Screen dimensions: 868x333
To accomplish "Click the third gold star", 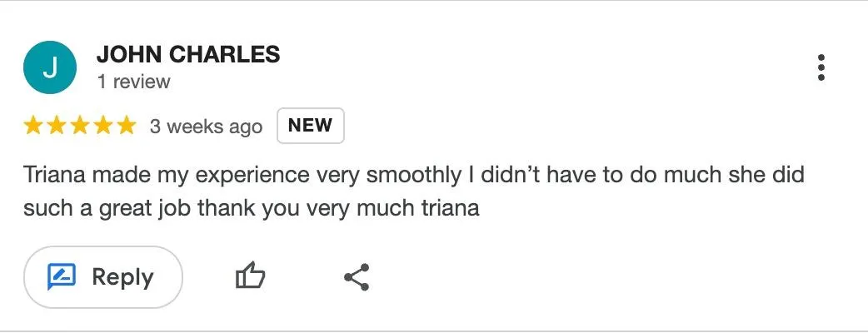I will point(80,126).
